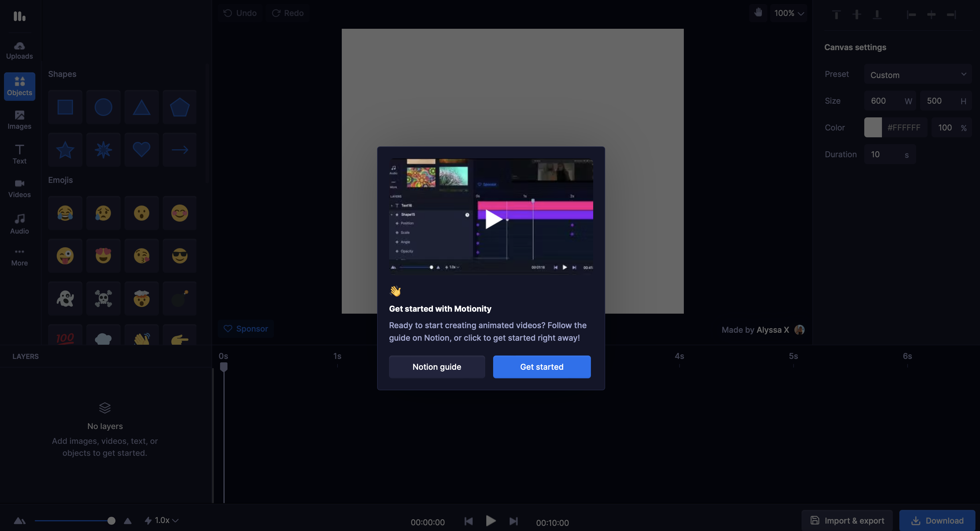Add the sunglasses emoji
The width and height of the screenshot is (980, 531).
tap(180, 256)
